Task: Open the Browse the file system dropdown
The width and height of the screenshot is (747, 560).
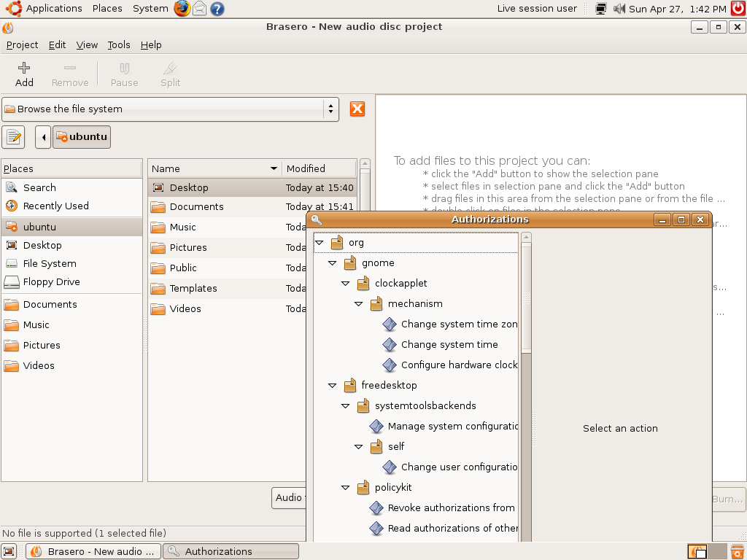Action: [x=171, y=109]
